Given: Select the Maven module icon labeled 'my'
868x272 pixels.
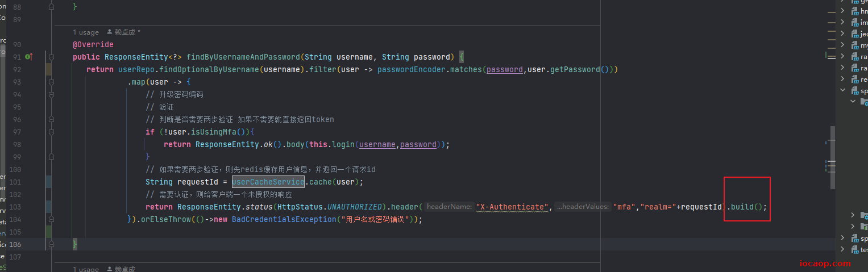Looking at the screenshot, I should (855, 45).
